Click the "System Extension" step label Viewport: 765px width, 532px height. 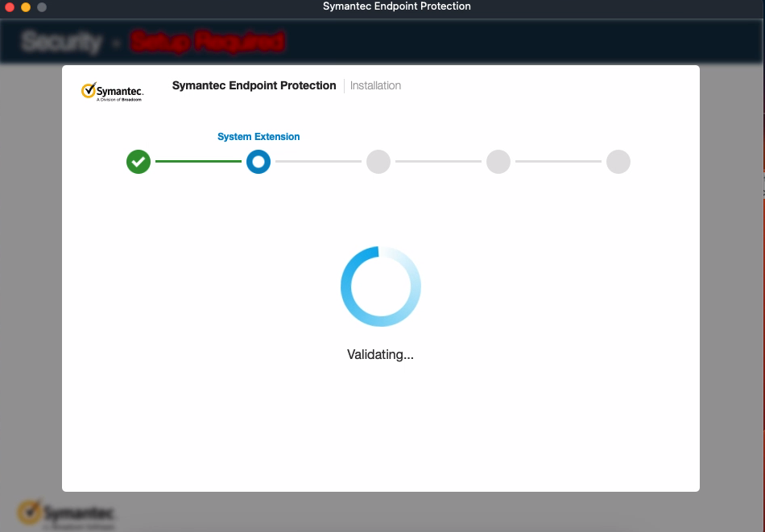[258, 137]
